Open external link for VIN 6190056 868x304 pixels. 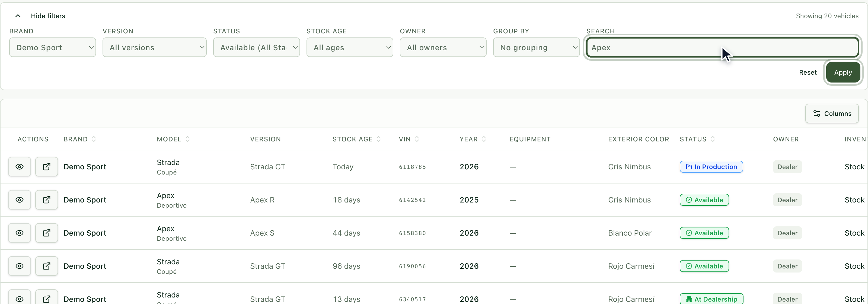coord(46,265)
